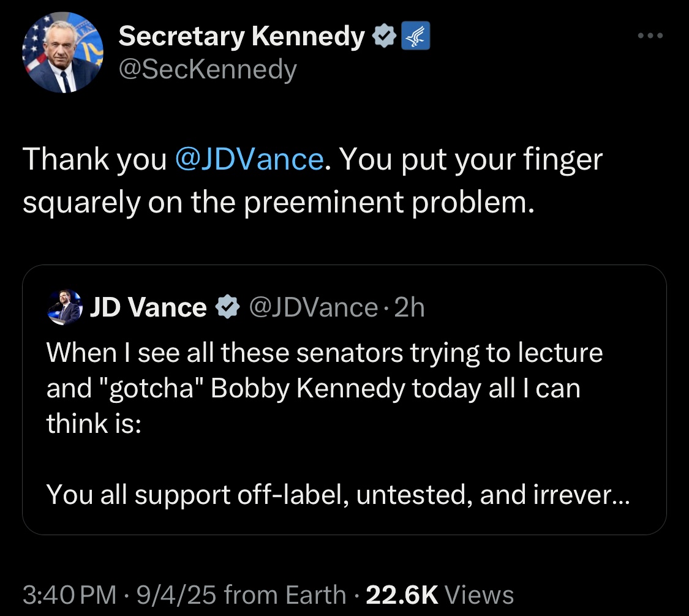Viewport: 689px width, 616px height.
Task: Expand truncated quoted text ending in "irrever…"
Action: tap(612, 495)
